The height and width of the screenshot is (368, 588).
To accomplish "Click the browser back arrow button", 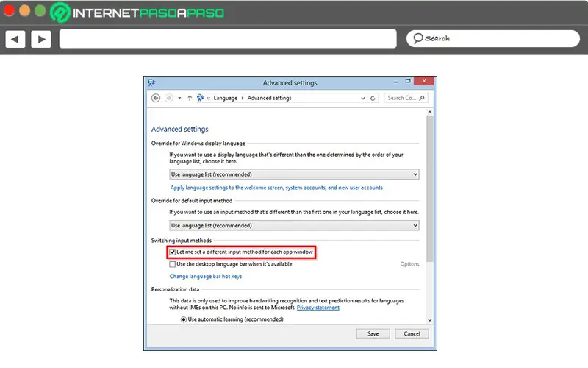I will 15,39.
